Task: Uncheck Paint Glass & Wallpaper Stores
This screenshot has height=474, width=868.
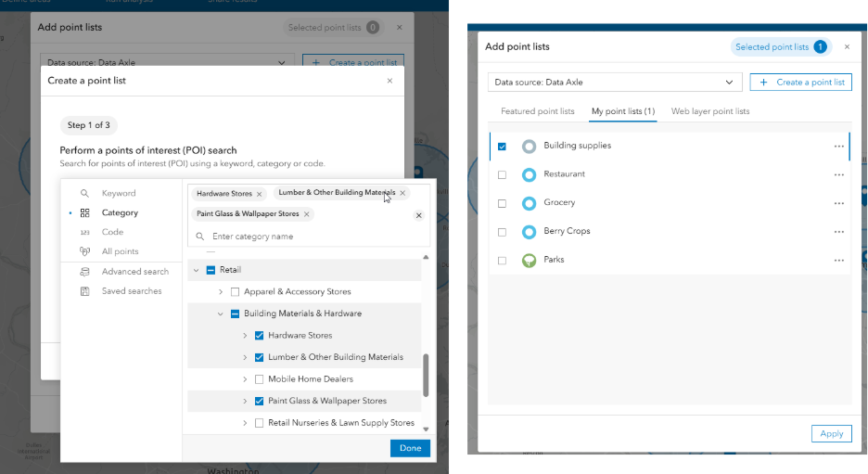Action: pos(259,401)
